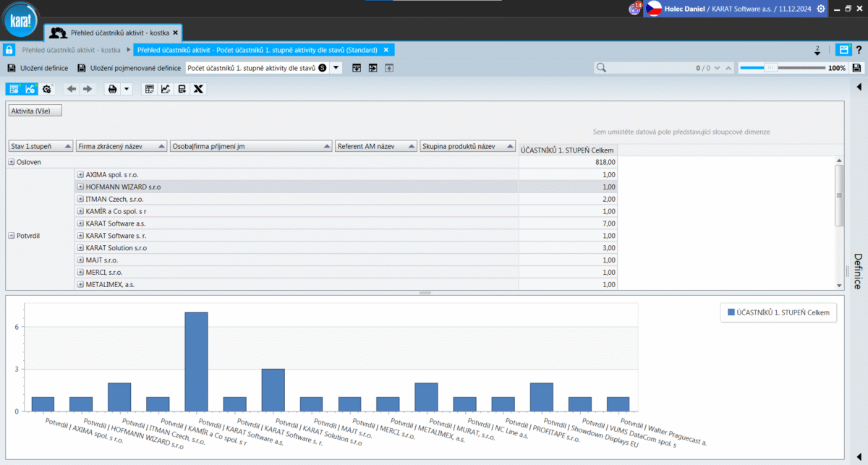Click the back arrow navigation icon
Viewport: 868px width, 465px height.
pyautogui.click(x=71, y=89)
